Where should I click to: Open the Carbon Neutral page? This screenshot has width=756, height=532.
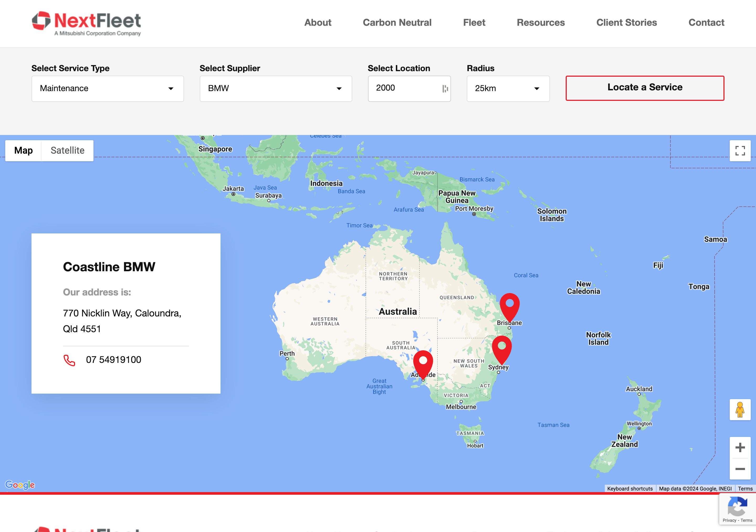point(397,22)
